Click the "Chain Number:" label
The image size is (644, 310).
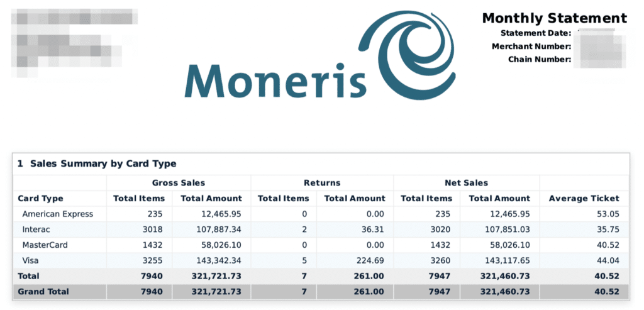[540, 60]
